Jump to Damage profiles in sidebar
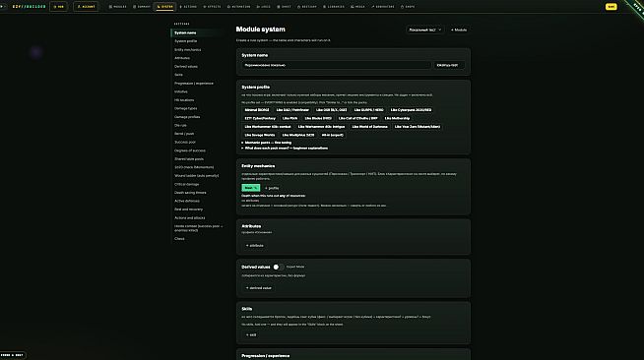644x360 pixels. 187,117
